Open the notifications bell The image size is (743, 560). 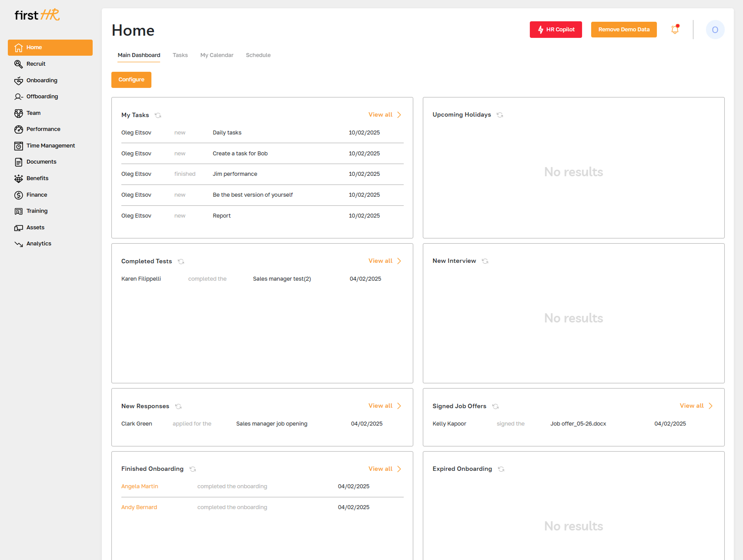click(675, 29)
